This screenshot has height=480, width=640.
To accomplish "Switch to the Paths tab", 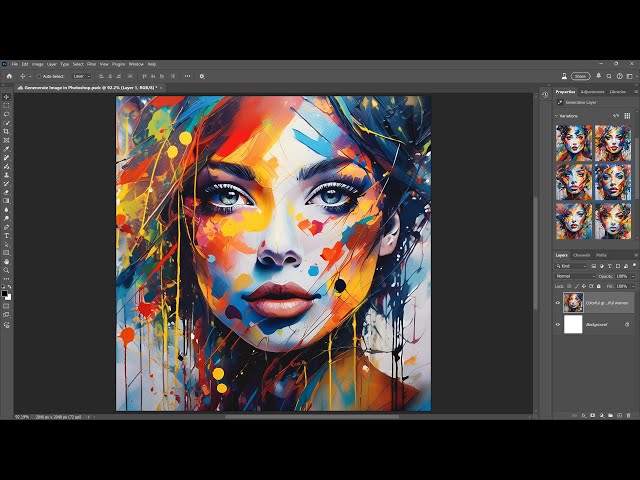I will point(601,255).
